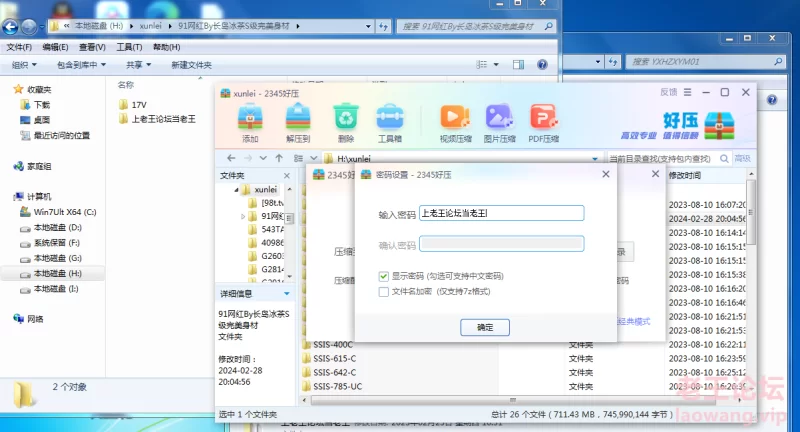
Task: Open the 查看(V) menu
Action: coord(92,47)
